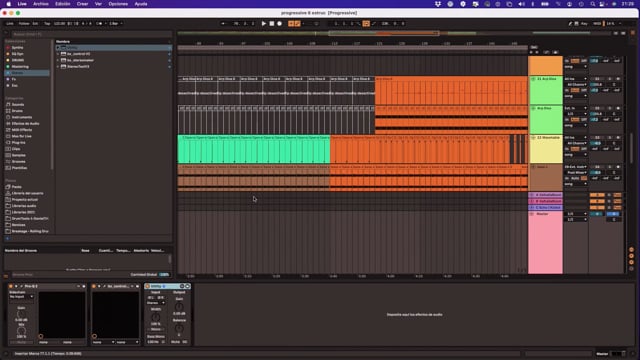Open the Pro-Q 3 Sidechain input dropdown
Image resolution: width=640 pixels, height=360 pixels.
(21, 297)
